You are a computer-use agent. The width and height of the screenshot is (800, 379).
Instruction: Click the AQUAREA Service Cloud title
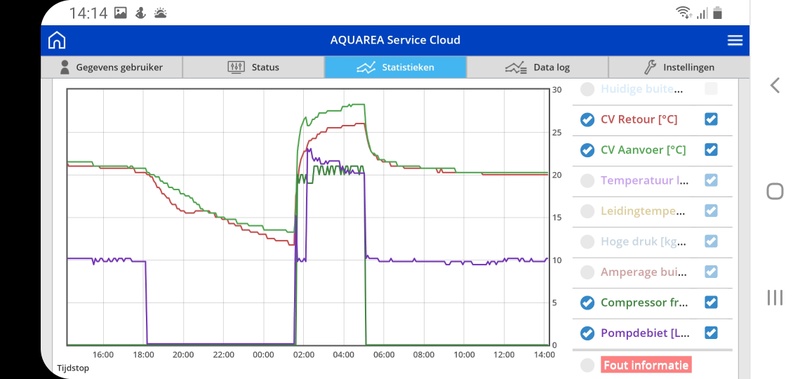[x=395, y=40]
